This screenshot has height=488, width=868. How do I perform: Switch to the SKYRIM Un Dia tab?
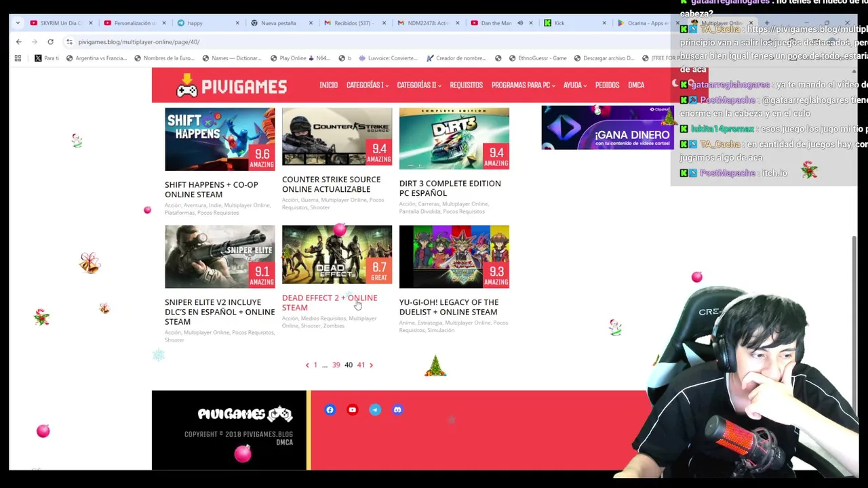coord(61,23)
